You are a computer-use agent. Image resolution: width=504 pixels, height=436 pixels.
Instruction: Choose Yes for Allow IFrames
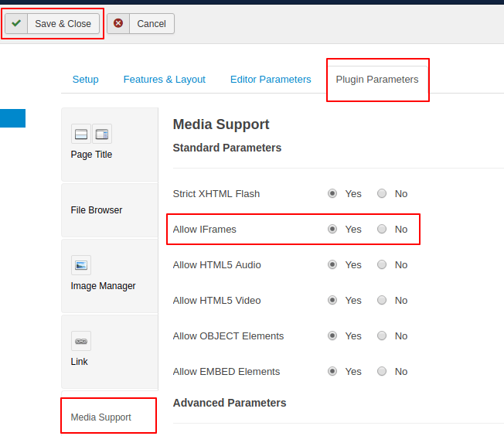click(x=332, y=230)
